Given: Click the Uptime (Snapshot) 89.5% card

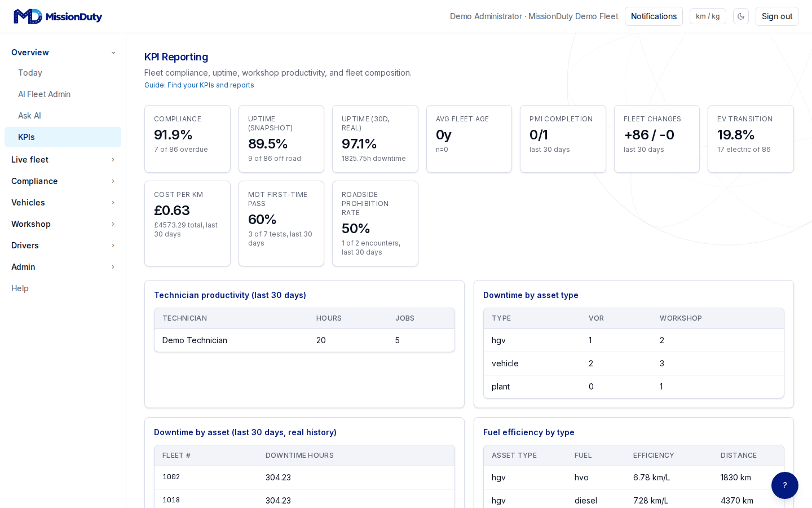Looking at the screenshot, I should (281, 139).
